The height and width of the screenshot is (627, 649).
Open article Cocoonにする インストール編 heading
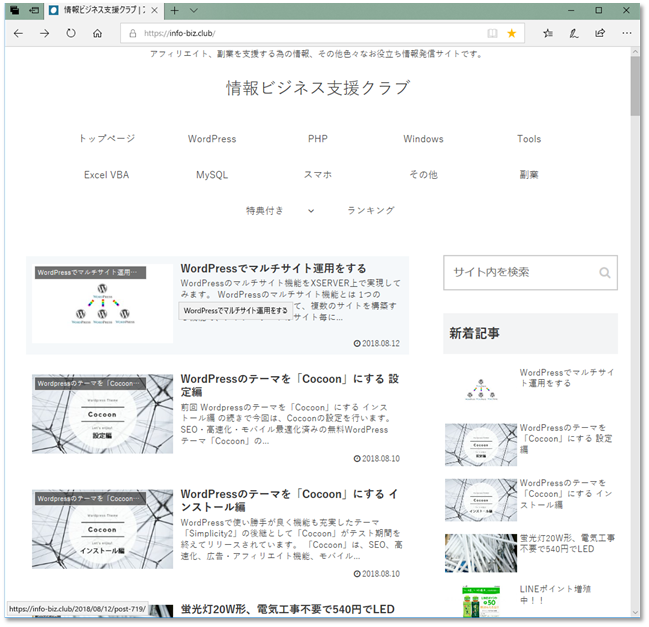point(289,500)
